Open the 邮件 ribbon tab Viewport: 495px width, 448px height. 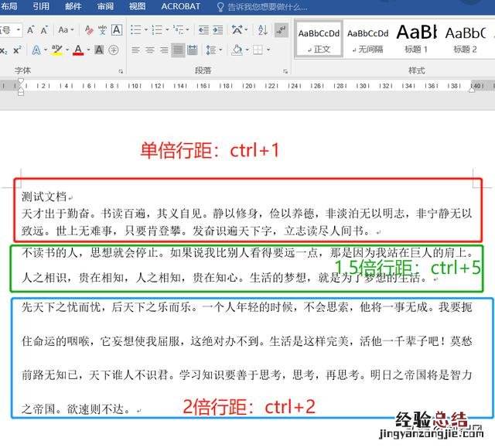[73, 6]
